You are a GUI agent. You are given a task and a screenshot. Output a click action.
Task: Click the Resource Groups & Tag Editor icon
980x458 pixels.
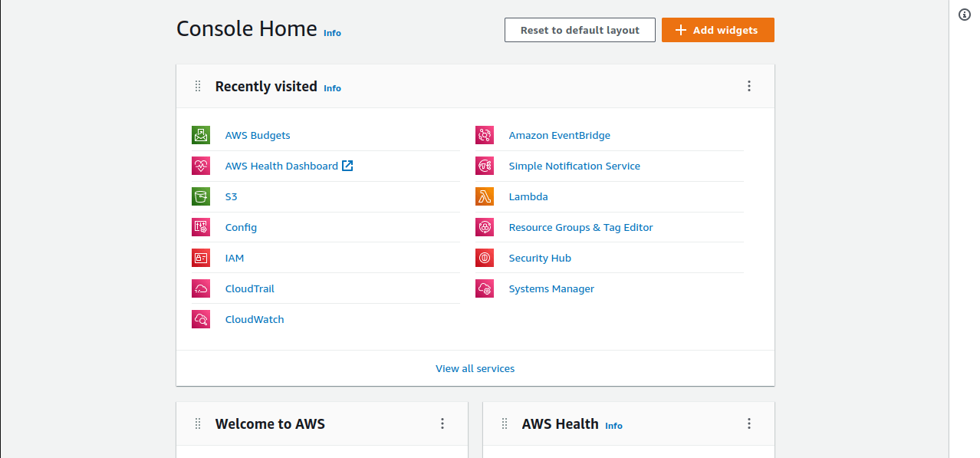pyautogui.click(x=485, y=227)
